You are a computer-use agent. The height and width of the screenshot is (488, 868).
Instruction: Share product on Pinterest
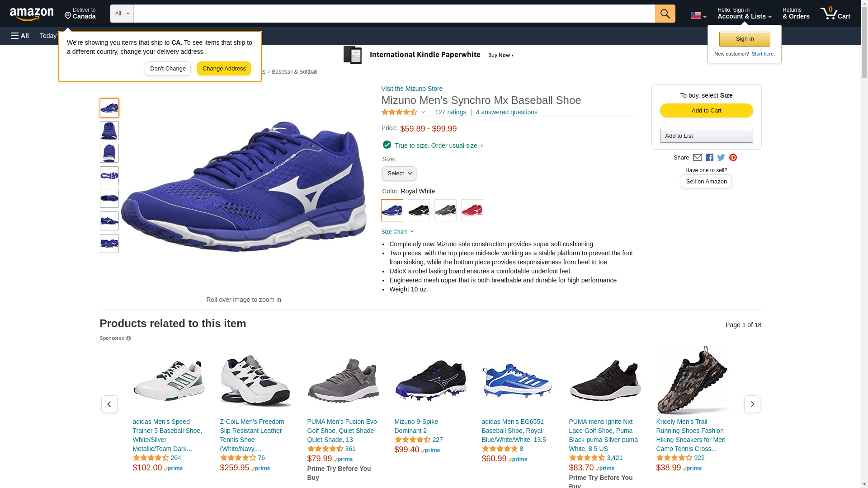pos(733,158)
